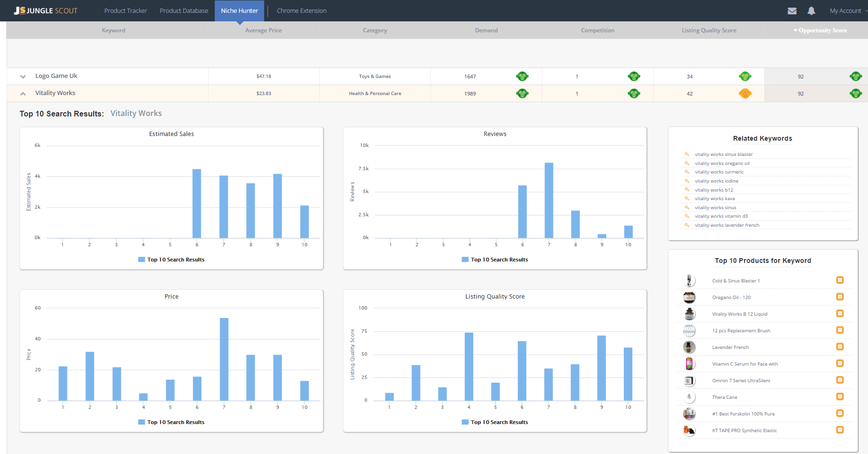Open the Product Tracker tab
The height and width of the screenshot is (454, 868).
tap(125, 10)
